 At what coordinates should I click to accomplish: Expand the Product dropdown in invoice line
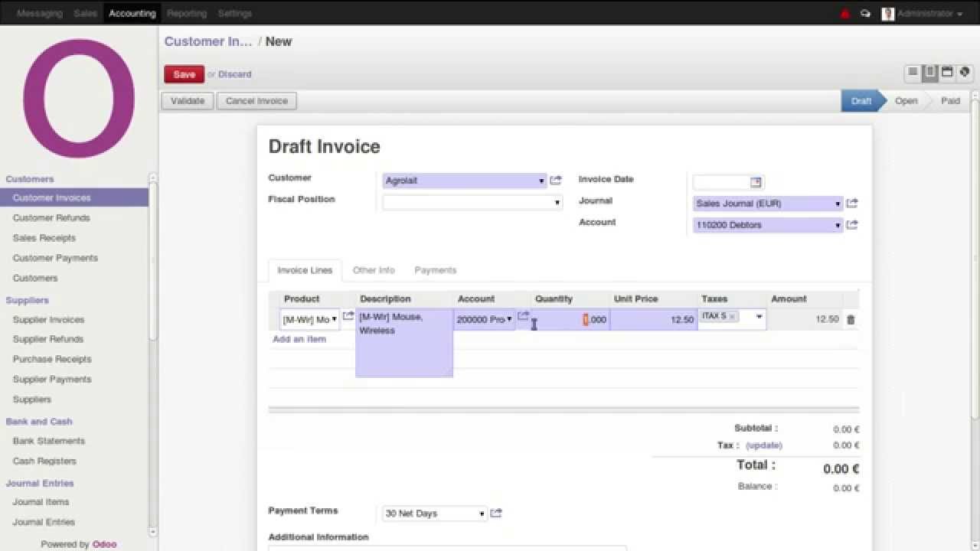point(334,319)
